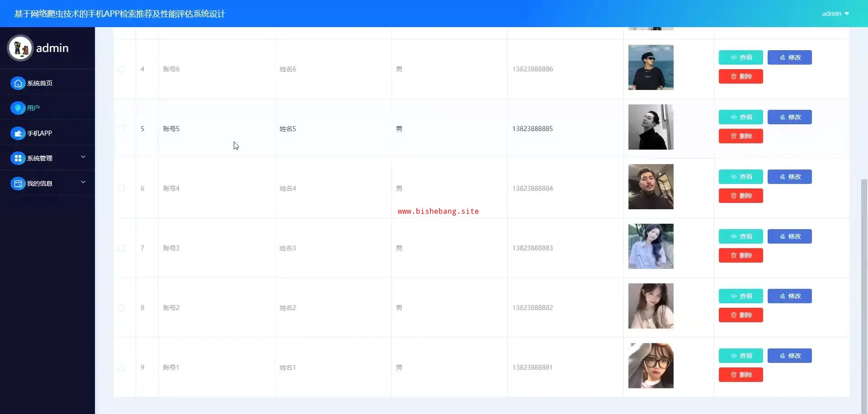Click phone number 13823888881

pos(533,367)
